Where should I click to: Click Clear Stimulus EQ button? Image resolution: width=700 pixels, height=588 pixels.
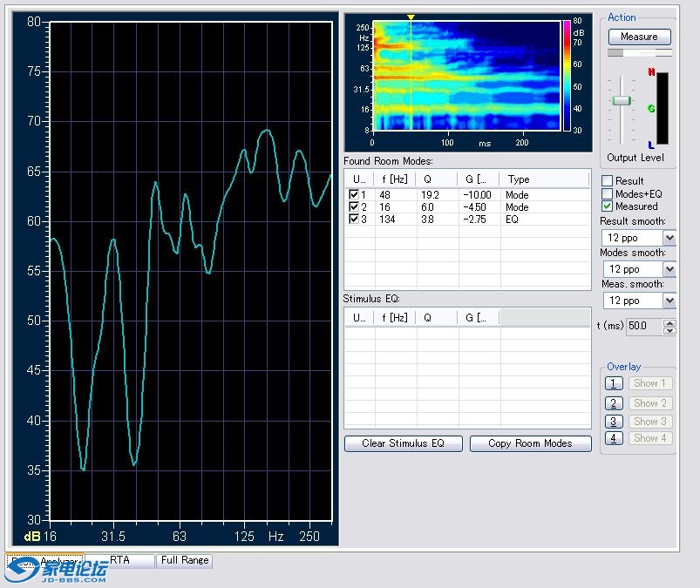[x=403, y=443]
